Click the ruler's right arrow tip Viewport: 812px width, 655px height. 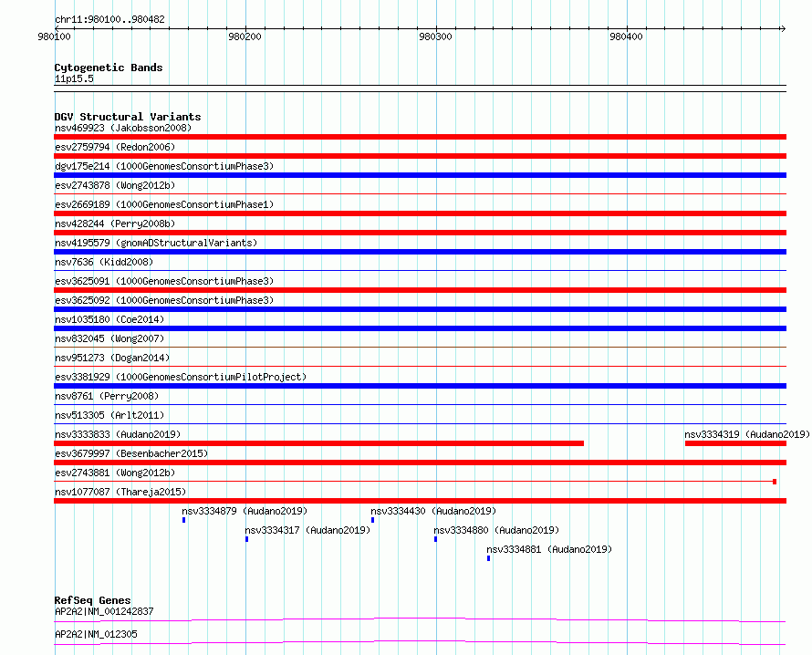click(783, 28)
